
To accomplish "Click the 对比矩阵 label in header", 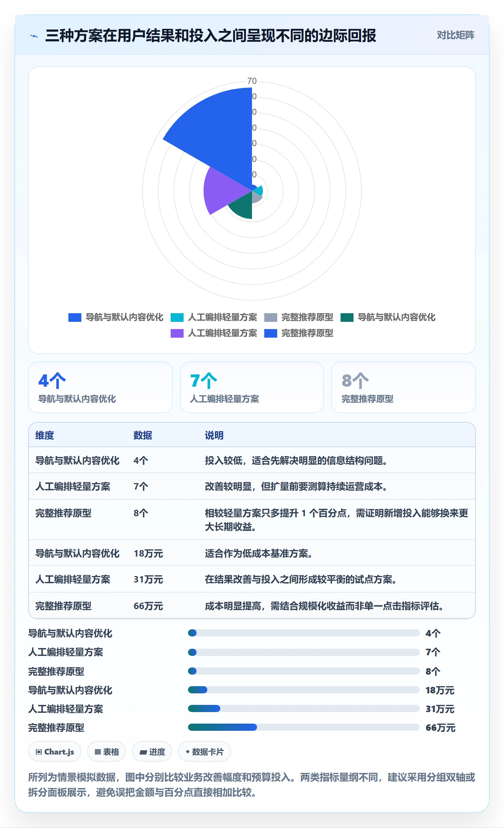I will [455, 35].
